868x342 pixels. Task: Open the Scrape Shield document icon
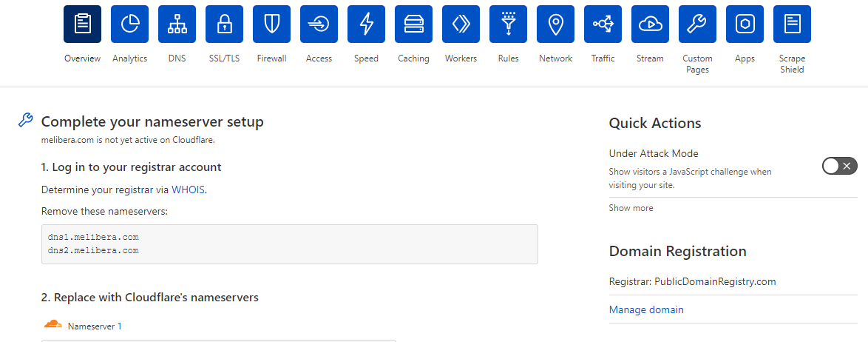coord(792,24)
